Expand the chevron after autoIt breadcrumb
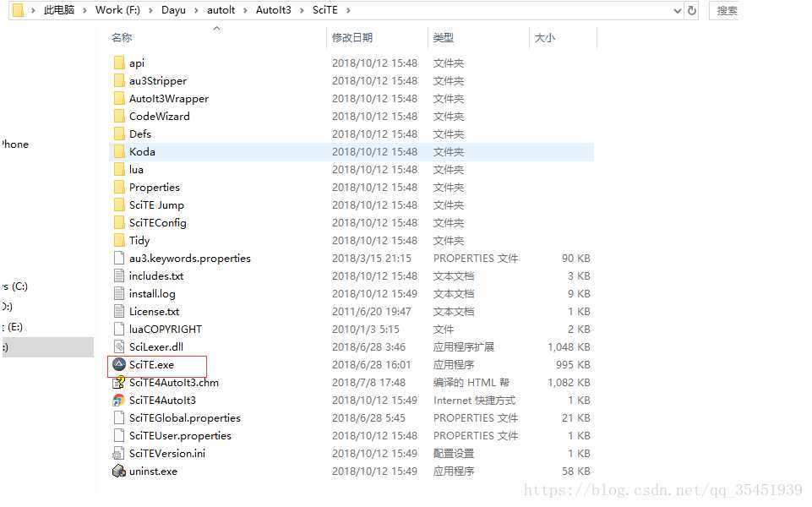This screenshot has width=812, height=507. tap(246, 10)
